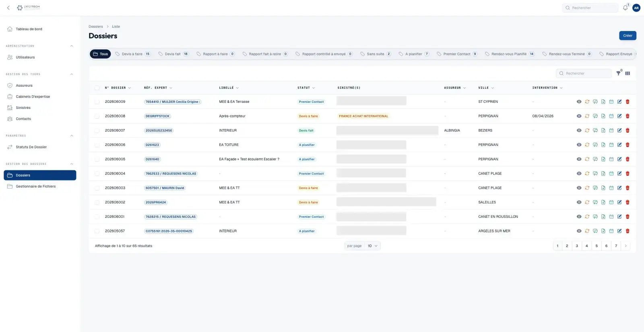
Task: Click the Créer button
Action: tap(627, 35)
